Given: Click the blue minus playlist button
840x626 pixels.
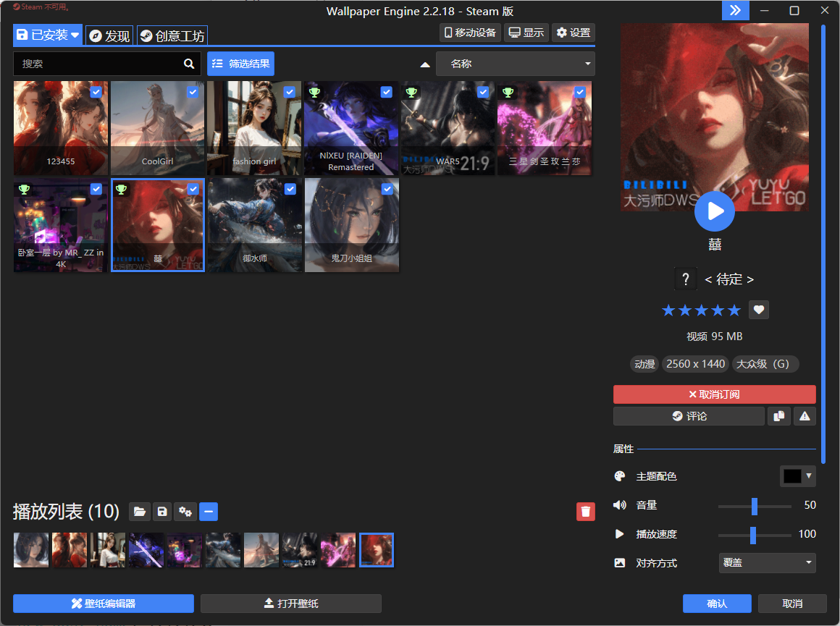Looking at the screenshot, I should [209, 512].
